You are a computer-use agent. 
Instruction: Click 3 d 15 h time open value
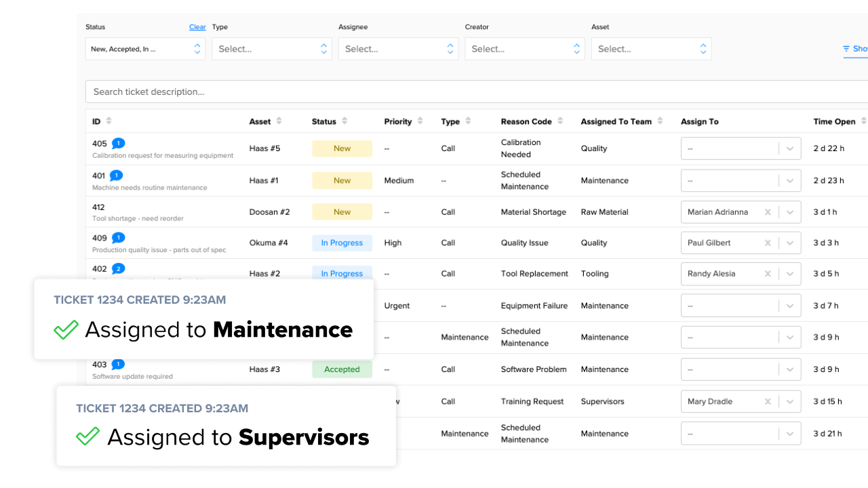point(828,401)
